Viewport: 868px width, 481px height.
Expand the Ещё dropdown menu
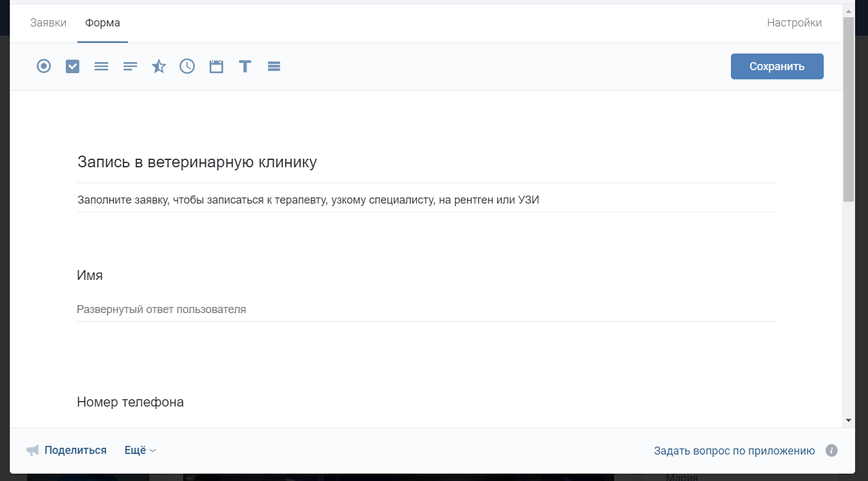click(140, 450)
